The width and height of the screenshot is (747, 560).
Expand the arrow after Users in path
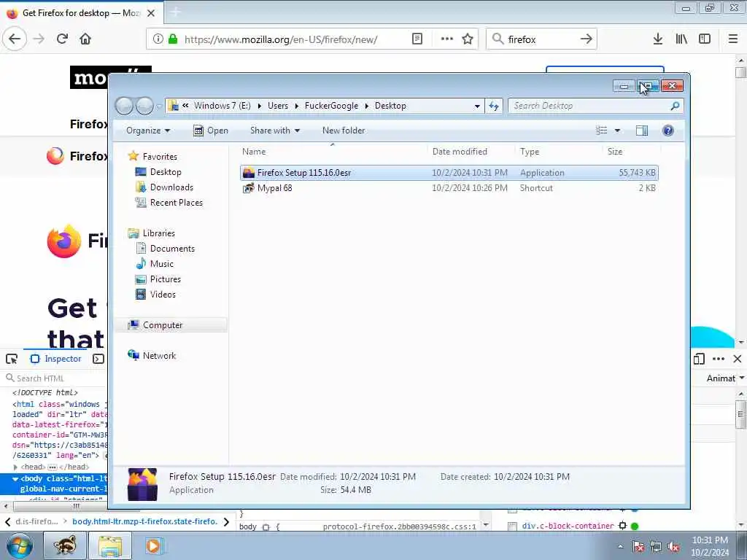coord(297,106)
